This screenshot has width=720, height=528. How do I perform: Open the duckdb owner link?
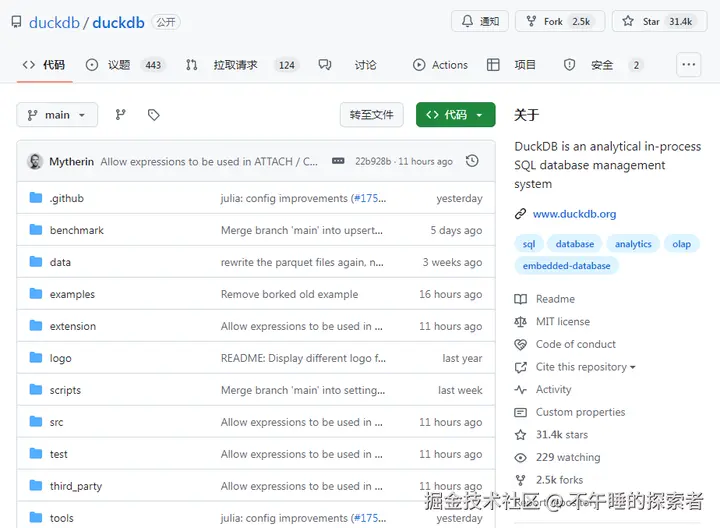coord(54,22)
